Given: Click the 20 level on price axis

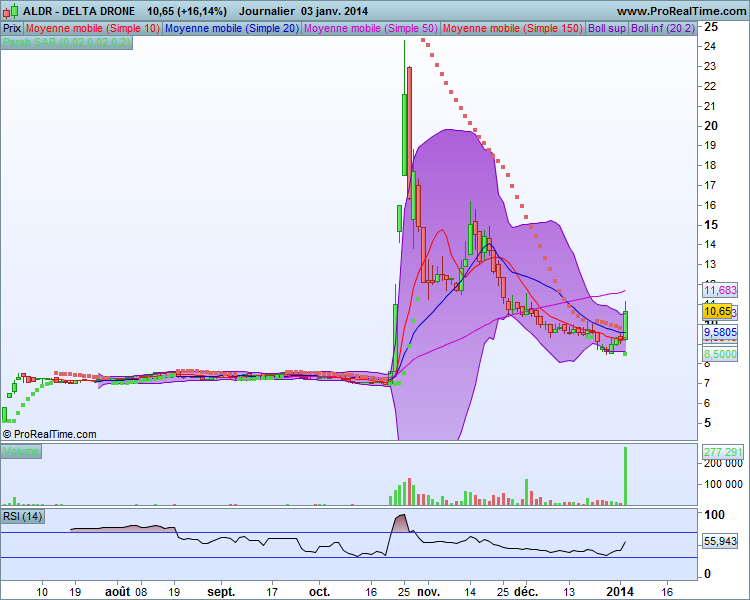Looking at the screenshot, I should 711,126.
